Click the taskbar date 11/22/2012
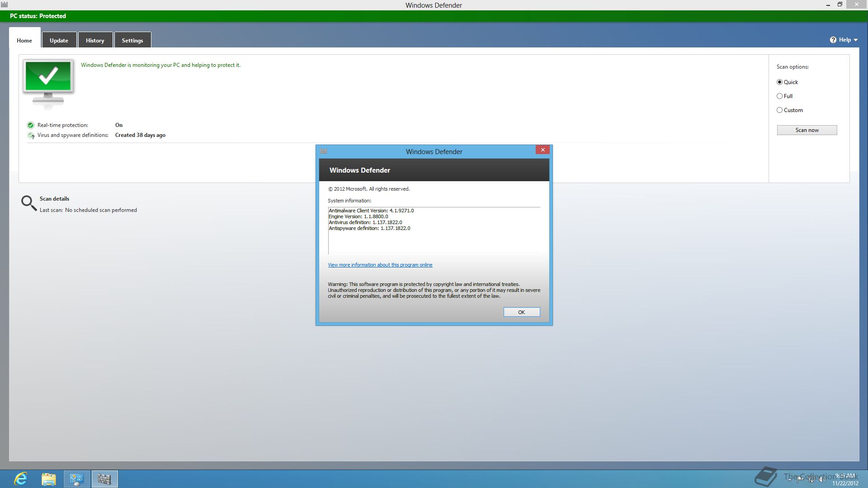The image size is (868, 488). point(845,483)
